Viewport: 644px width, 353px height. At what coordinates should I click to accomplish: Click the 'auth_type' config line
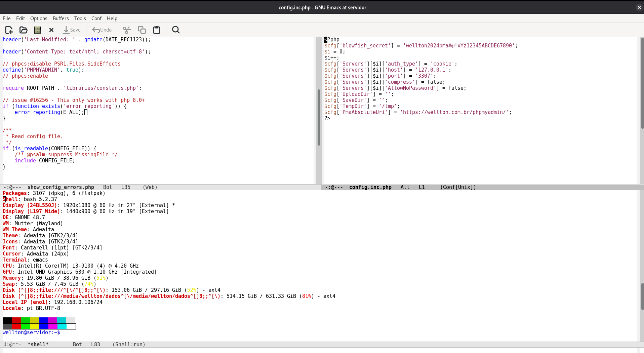391,64
